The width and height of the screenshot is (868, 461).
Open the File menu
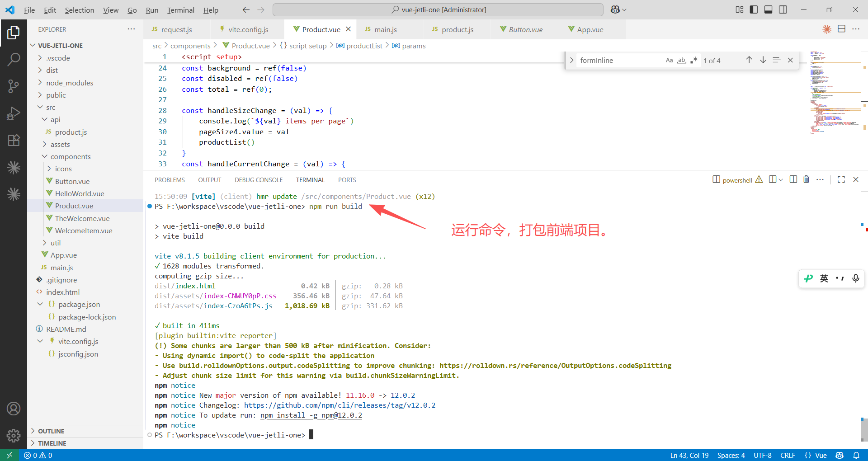[29, 10]
